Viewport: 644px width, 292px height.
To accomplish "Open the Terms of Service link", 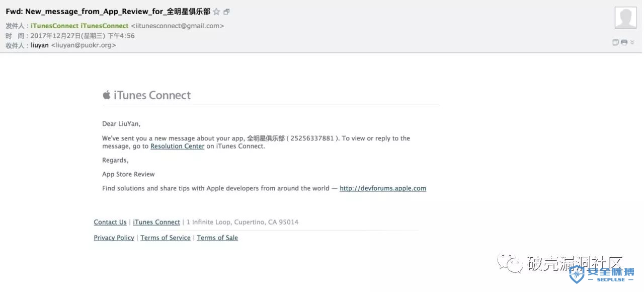I will pos(166,238).
